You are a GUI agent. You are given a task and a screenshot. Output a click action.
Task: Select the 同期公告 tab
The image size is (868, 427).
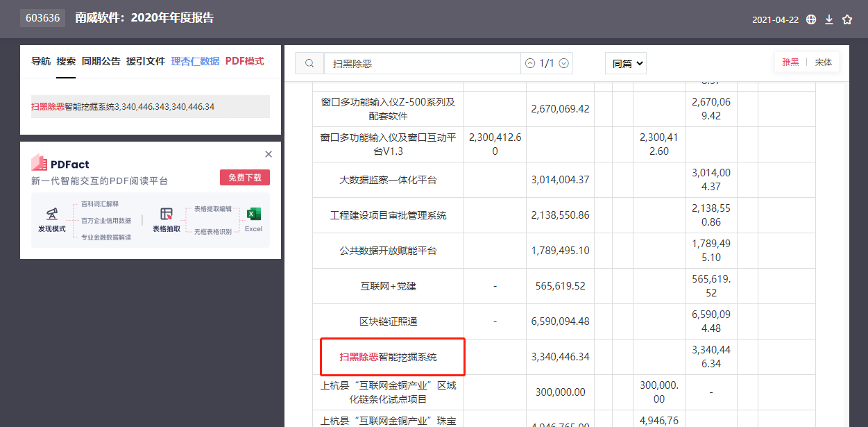101,61
